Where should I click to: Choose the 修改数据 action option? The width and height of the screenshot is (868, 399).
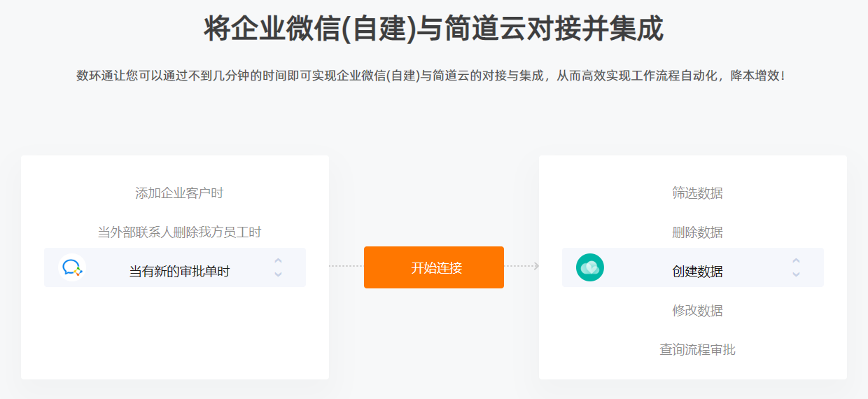tap(697, 311)
